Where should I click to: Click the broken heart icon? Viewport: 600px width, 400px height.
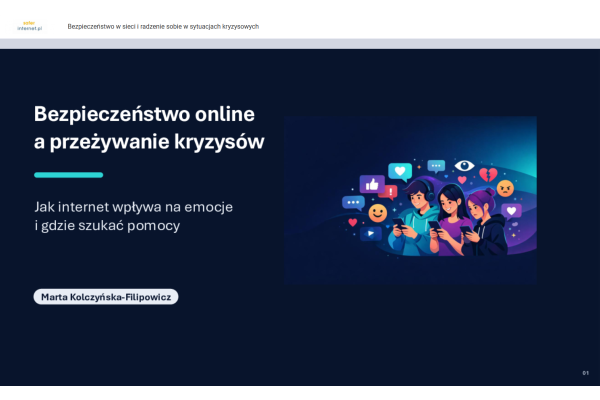[x=488, y=173]
